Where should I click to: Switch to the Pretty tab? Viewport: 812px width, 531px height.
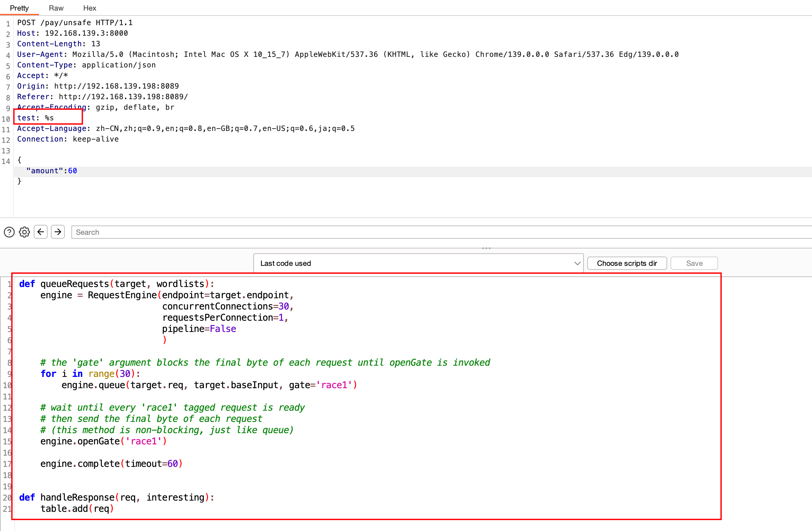19,8
